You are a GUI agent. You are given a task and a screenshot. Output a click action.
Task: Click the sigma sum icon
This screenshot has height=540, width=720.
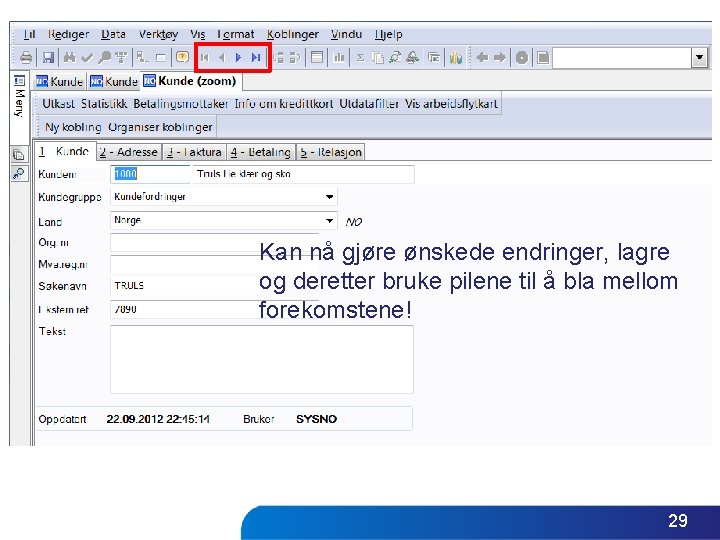(x=360, y=57)
